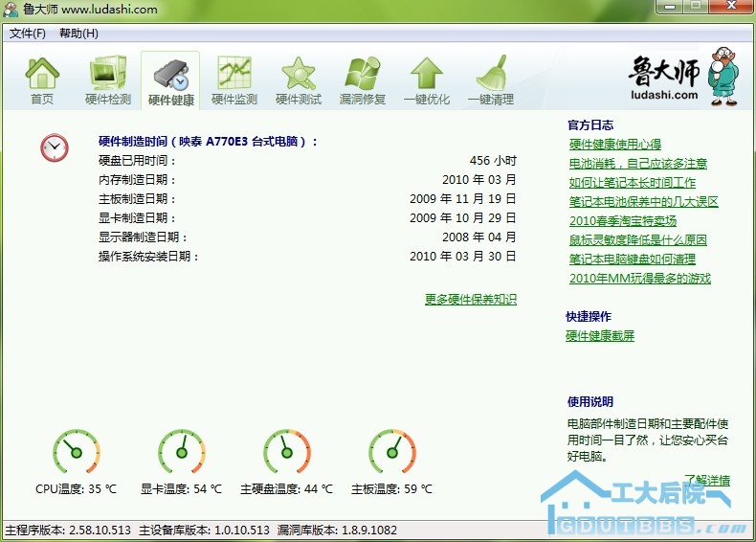756x542 pixels.
Task: Click 主设备库版本 1.0.10.513 in status bar
Action: click(x=205, y=531)
